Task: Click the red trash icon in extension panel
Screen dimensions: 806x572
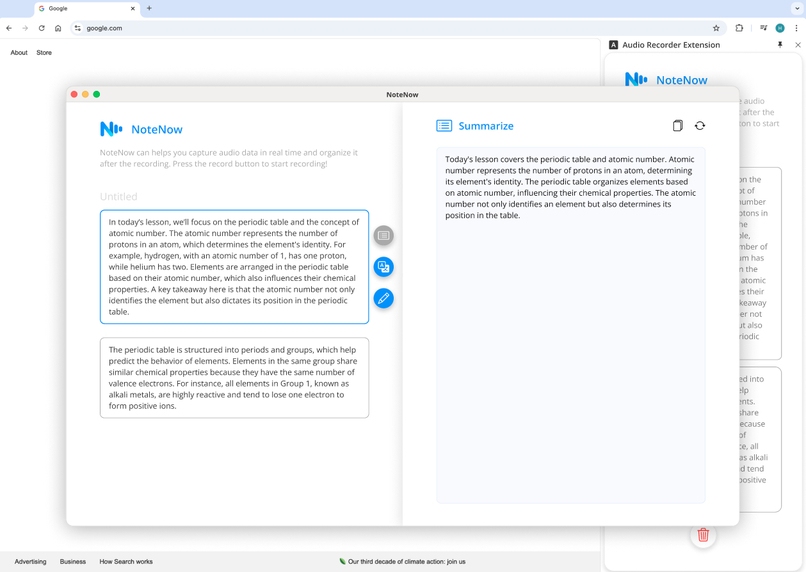Action: (x=703, y=535)
